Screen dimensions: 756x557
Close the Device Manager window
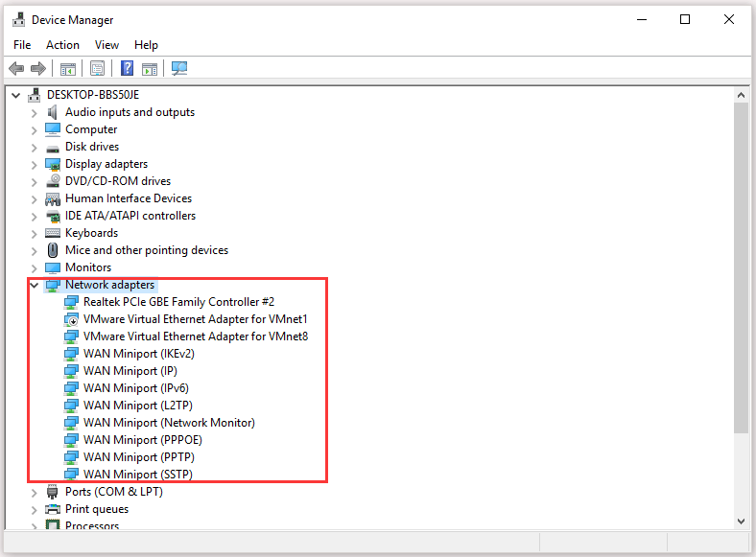(x=729, y=20)
